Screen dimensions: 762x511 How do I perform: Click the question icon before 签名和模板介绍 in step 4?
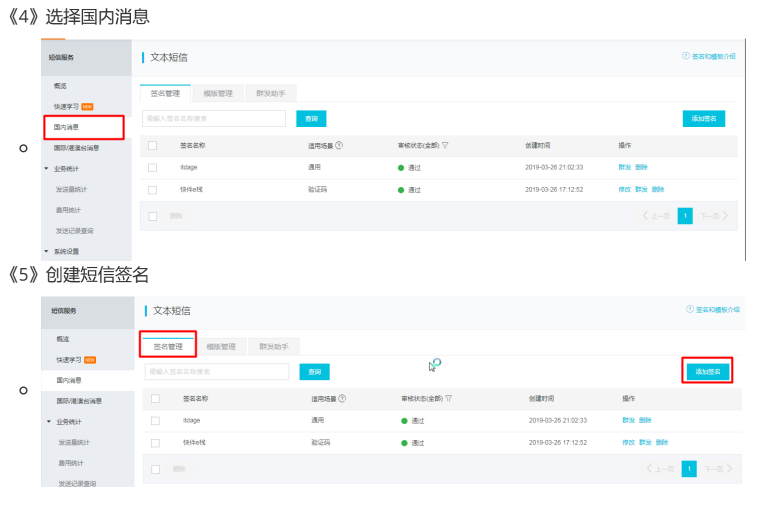[686, 56]
